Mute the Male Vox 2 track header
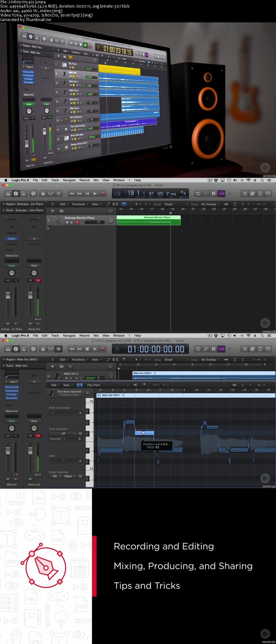Screen dimensions: 276x644 67,378
